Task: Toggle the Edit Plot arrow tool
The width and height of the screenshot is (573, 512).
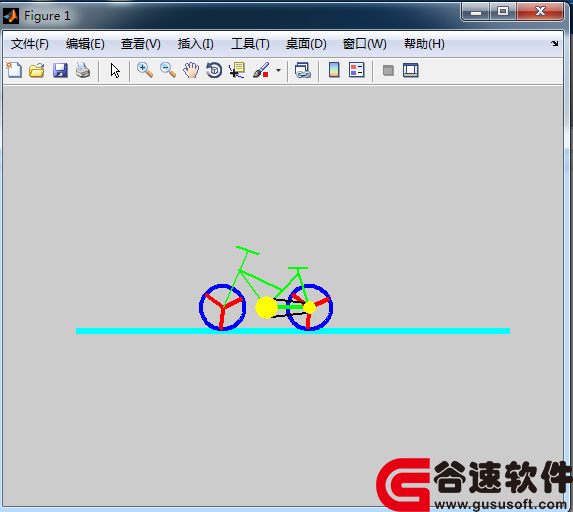Action: (115, 70)
